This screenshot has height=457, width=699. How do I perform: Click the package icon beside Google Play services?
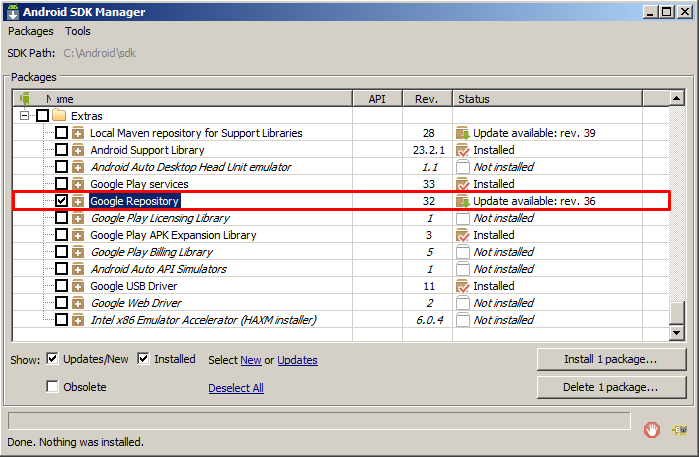pyautogui.click(x=78, y=184)
